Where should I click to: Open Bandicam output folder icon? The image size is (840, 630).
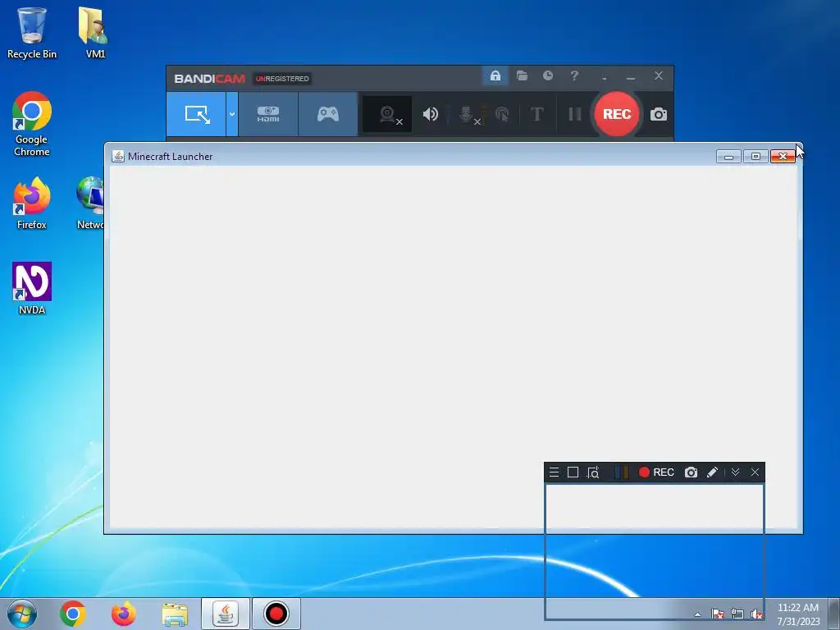click(522, 75)
